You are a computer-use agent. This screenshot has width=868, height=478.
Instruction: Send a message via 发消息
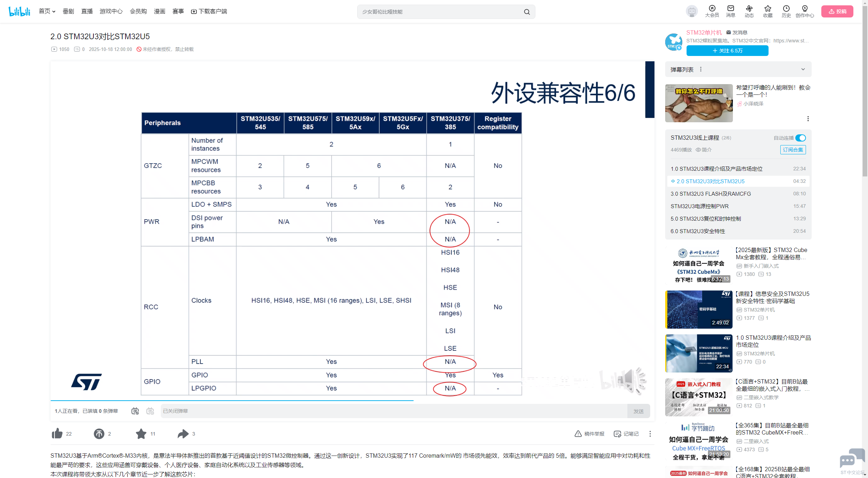pyautogui.click(x=736, y=32)
